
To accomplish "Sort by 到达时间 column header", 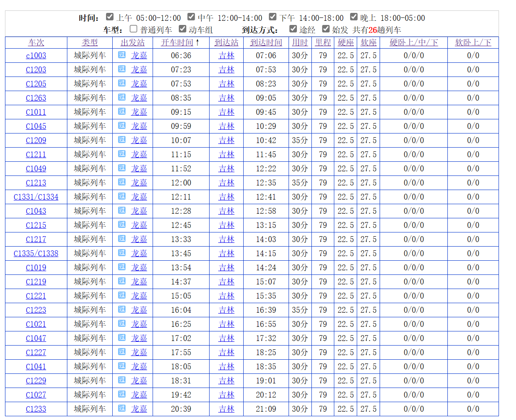I will [x=266, y=42].
